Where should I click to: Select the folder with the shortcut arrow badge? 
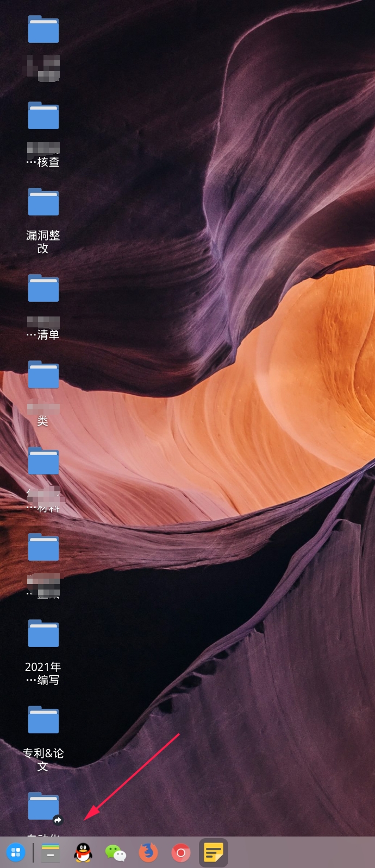click(x=43, y=807)
